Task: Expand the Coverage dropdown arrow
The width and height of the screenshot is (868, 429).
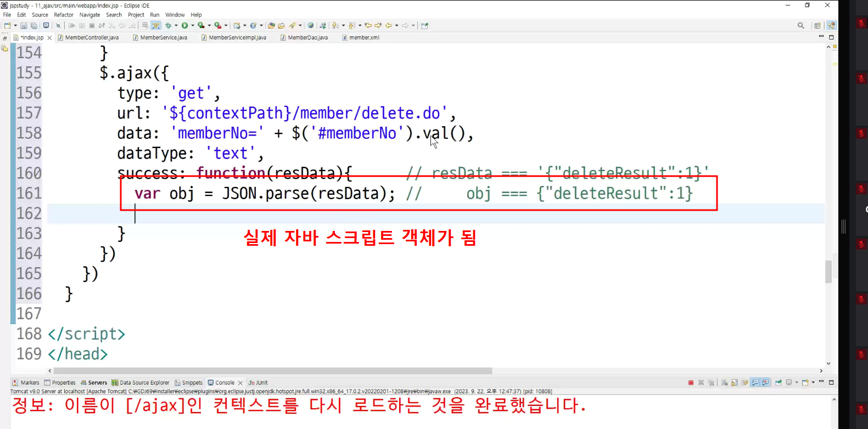Action: point(209,26)
